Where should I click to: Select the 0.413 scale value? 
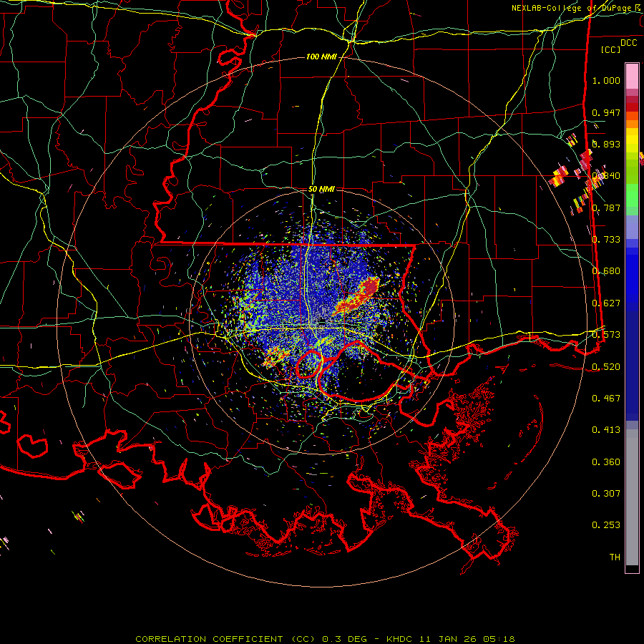606,430
